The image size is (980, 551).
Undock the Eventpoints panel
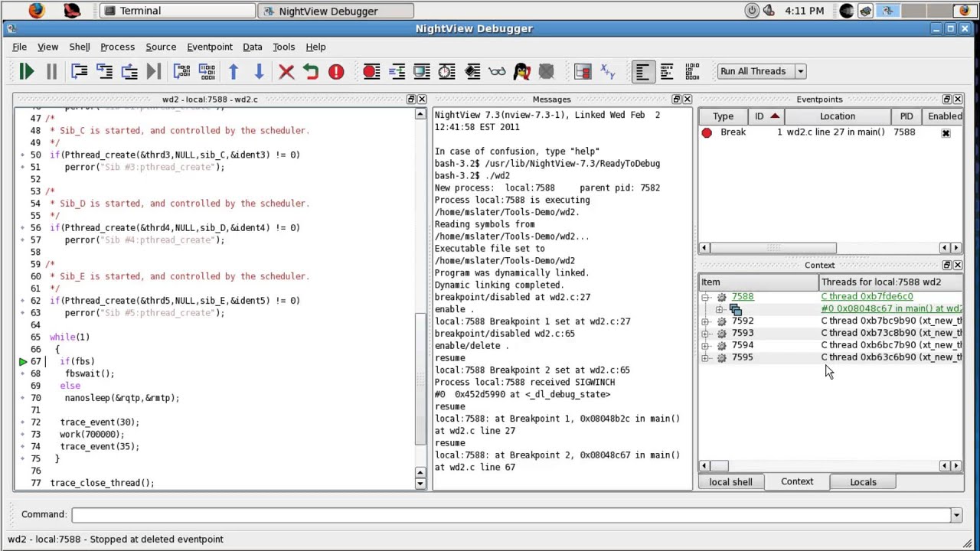[946, 99]
